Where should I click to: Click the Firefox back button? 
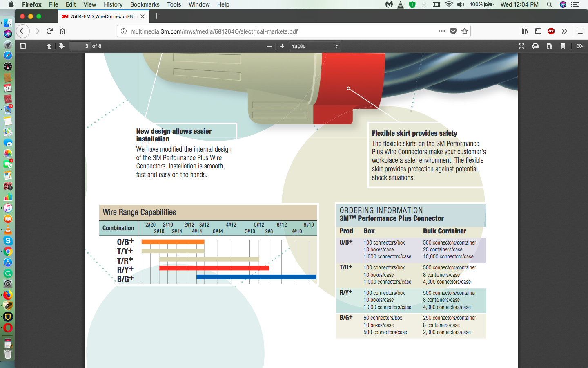coord(23,31)
